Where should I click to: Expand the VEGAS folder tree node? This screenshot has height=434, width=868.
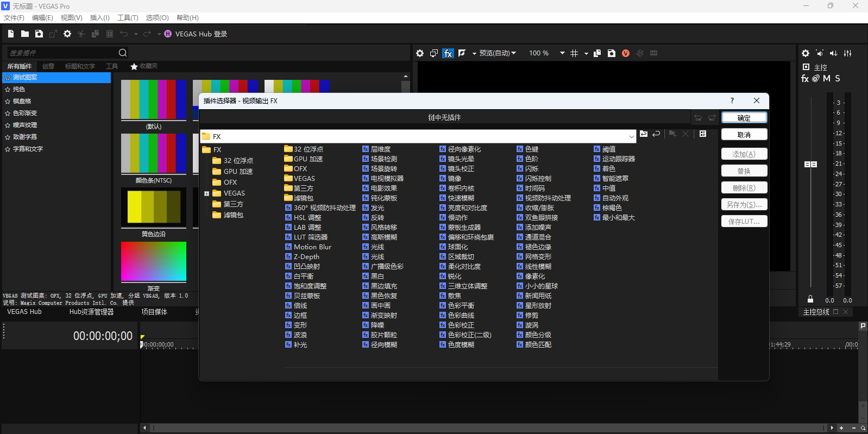tap(206, 193)
